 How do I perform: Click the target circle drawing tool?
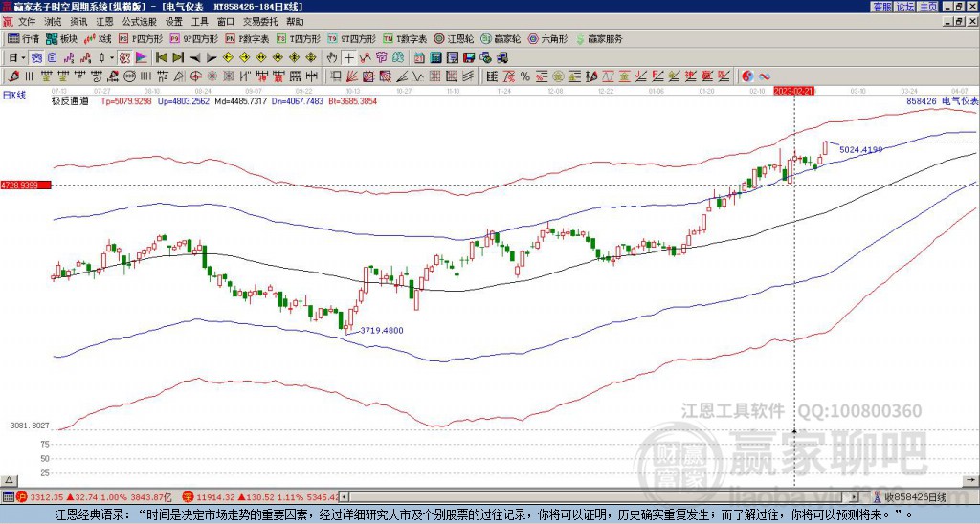pos(195,76)
